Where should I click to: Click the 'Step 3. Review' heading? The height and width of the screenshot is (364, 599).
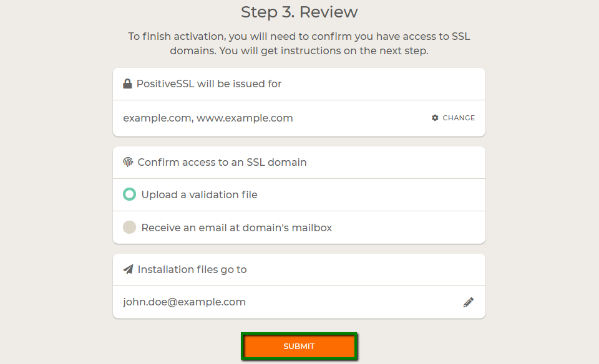299,12
